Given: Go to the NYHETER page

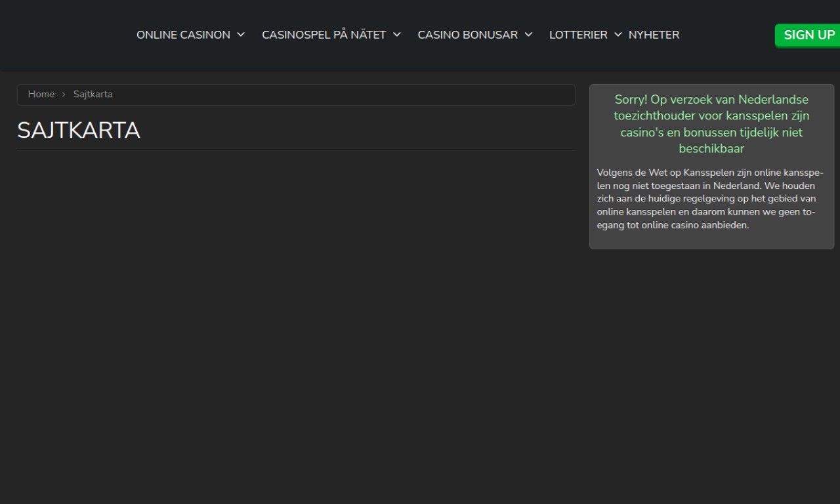Looking at the screenshot, I should (654, 35).
